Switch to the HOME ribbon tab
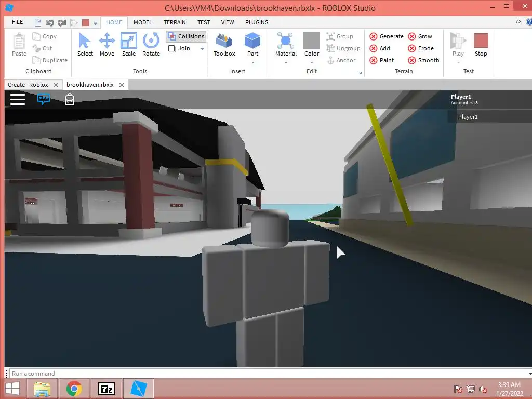The image size is (532, 399). click(114, 22)
